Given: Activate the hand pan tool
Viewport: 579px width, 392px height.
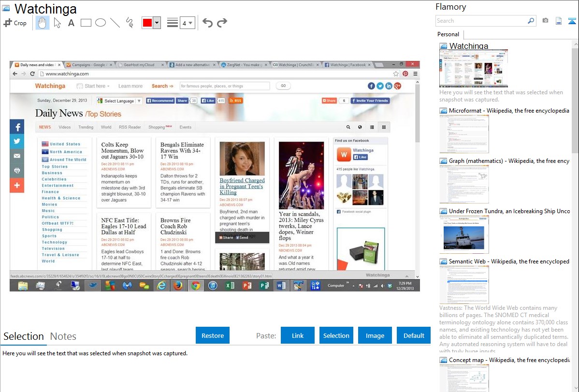Looking at the screenshot, I should click(42, 23).
